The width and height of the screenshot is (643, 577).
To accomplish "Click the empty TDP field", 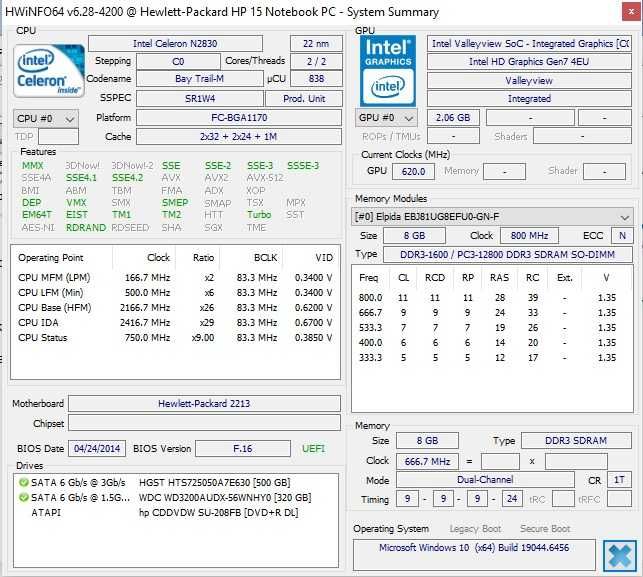I will pyautogui.click(x=58, y=137).
